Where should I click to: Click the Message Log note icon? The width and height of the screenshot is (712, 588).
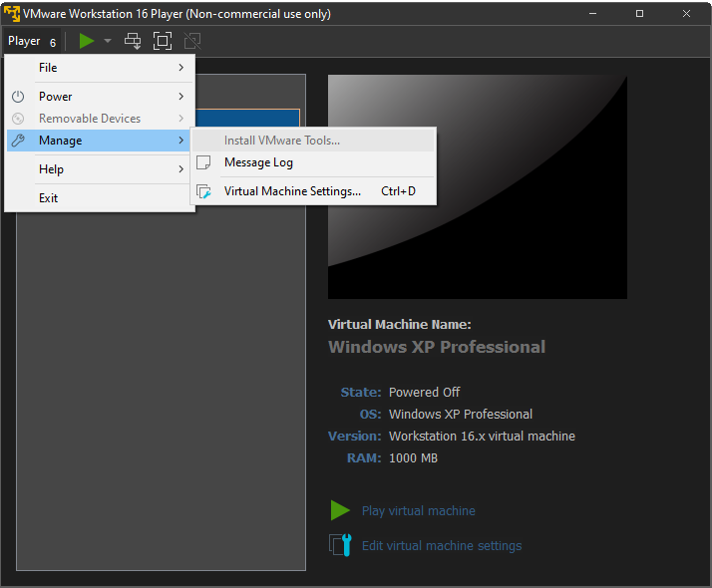pos(203,162)
